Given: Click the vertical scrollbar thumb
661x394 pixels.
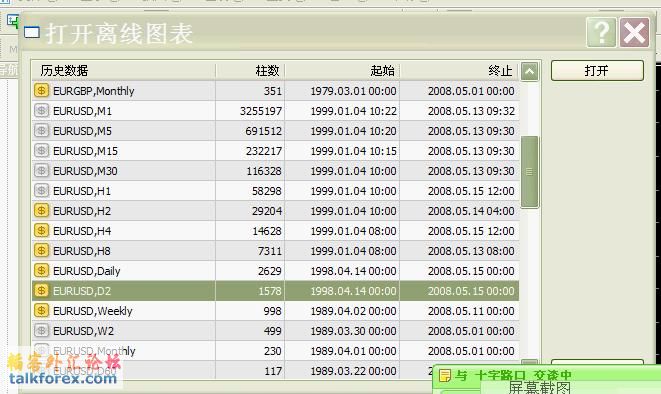Looking at the screenshot, I should coord(529,172).
